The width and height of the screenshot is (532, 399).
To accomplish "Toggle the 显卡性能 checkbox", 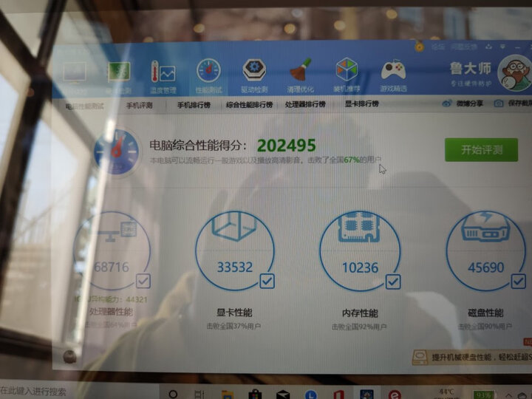I will click(x=267, y=282).
